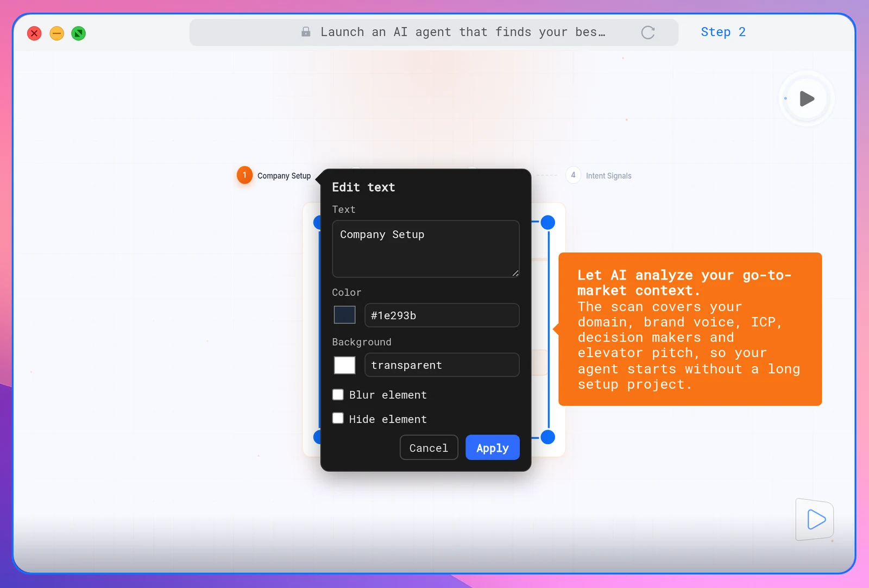The image size is (869, 588).
Task: Enable the Blur element checkbox
Action: click(338, 395)
